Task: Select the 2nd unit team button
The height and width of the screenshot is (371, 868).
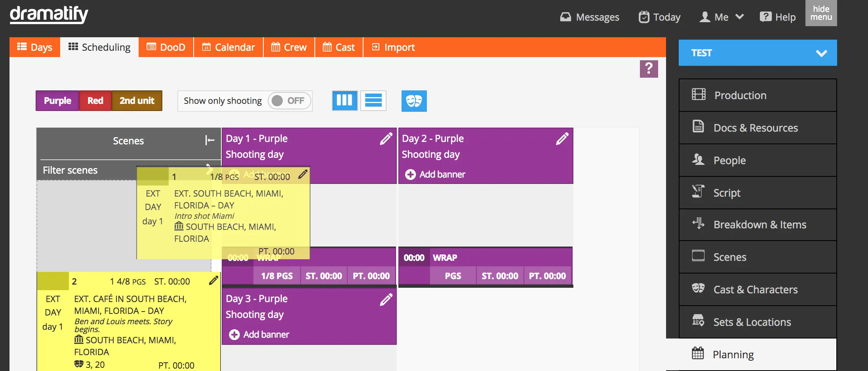Action: 137,101
